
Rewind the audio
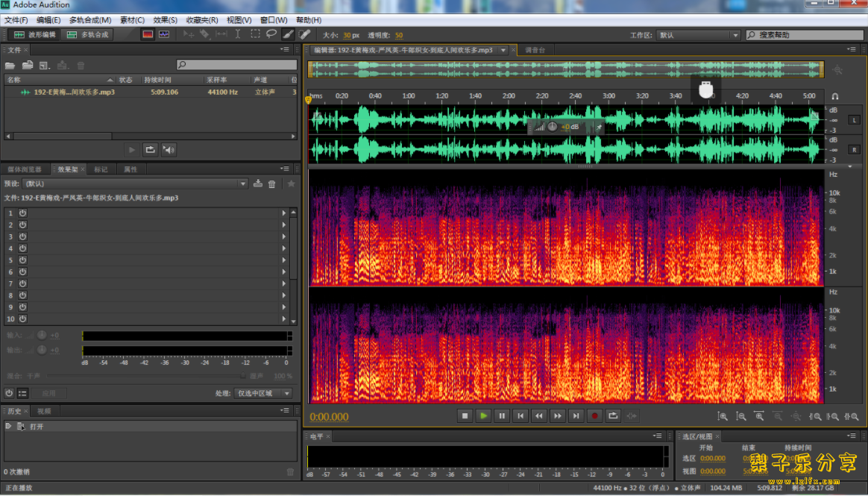[539, 415]
